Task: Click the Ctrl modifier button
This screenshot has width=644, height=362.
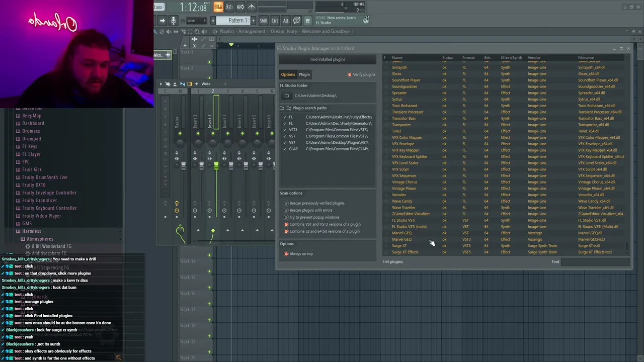Action: click(275, 21)
